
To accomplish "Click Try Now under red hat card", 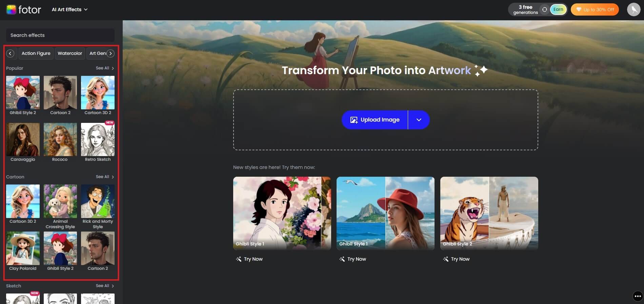I will pos(353,259).
